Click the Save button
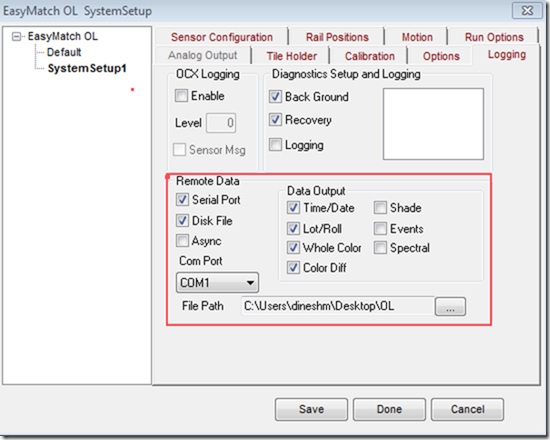The width and height of the screenshot is (550, 440). 311,409
